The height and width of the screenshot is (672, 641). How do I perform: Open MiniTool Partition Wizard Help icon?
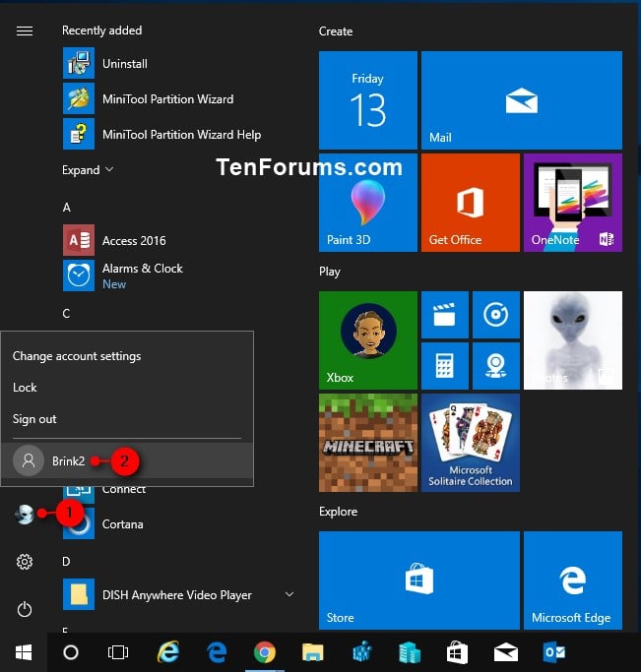pos(79,134)
